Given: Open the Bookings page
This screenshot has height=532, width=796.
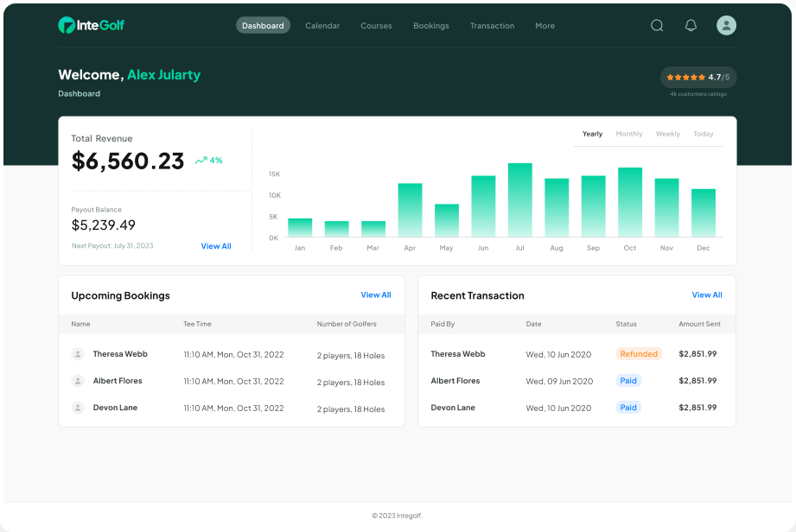Looking at the screenshot, I should [x=430, y=26].
